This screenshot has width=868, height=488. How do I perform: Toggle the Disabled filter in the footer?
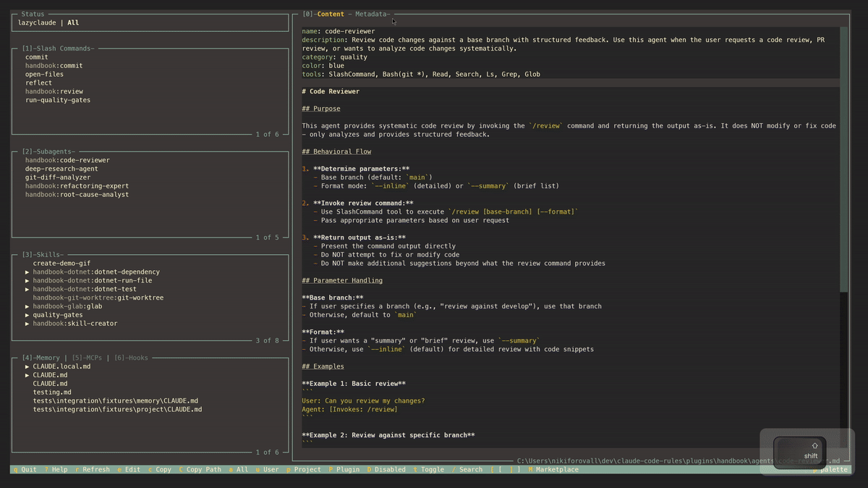click(390, 469)
